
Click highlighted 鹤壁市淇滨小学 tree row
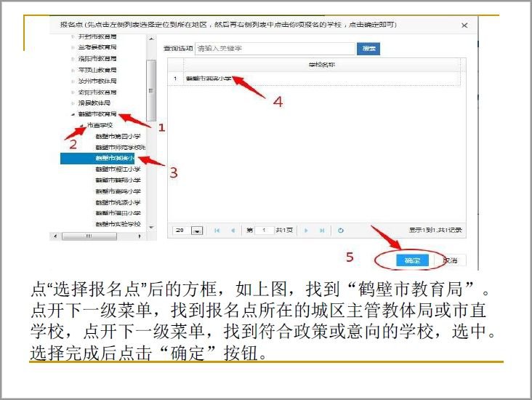97,159
